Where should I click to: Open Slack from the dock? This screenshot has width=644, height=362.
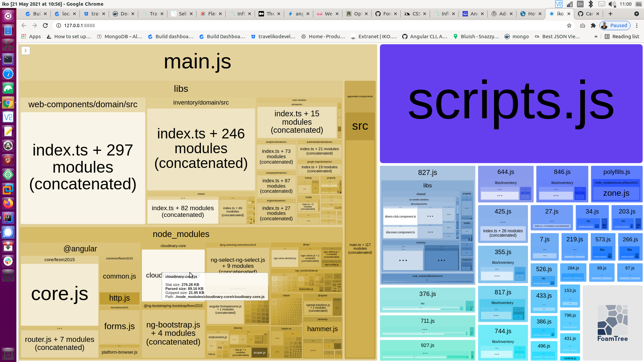pos(8,261)
